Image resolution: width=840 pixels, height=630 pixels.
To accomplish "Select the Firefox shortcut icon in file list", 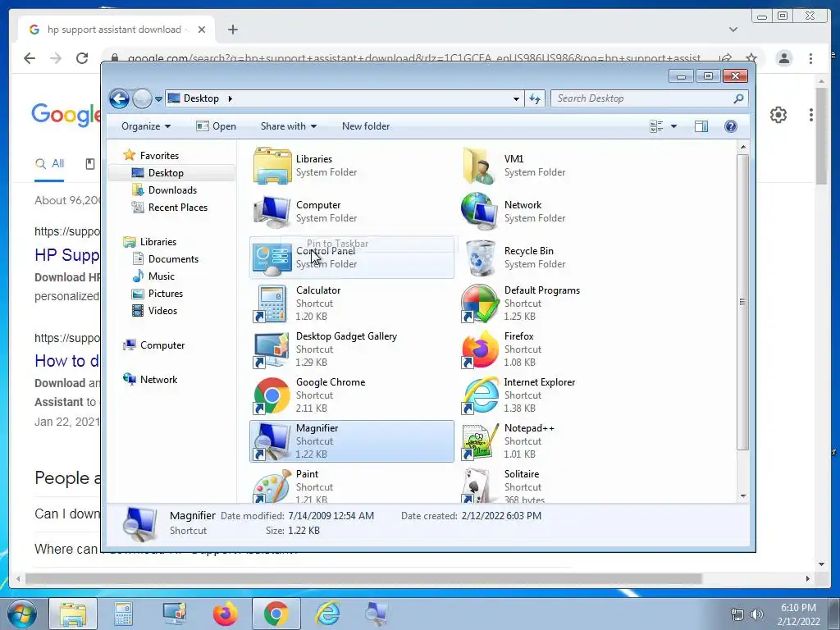I will pos(479,349).
